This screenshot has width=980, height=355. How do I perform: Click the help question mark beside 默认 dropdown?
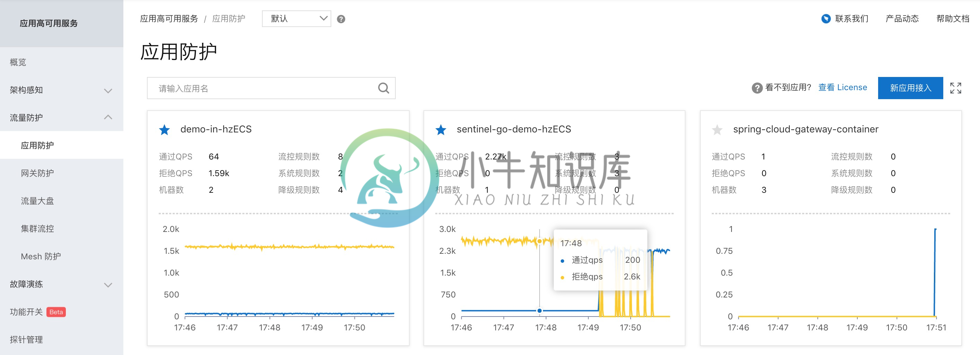341,19
